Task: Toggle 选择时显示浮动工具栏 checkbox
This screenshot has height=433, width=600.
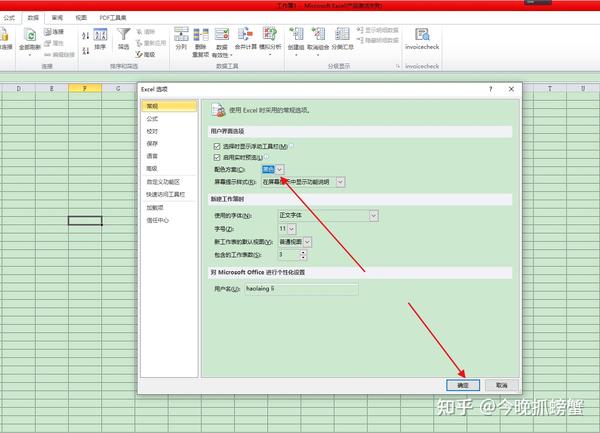Action: tap(217, 146)
